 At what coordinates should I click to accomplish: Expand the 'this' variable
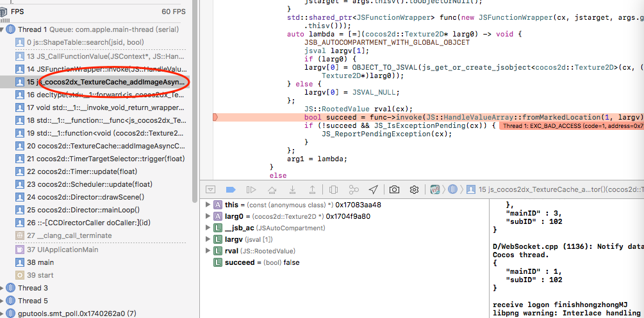[x=208, y=204]
